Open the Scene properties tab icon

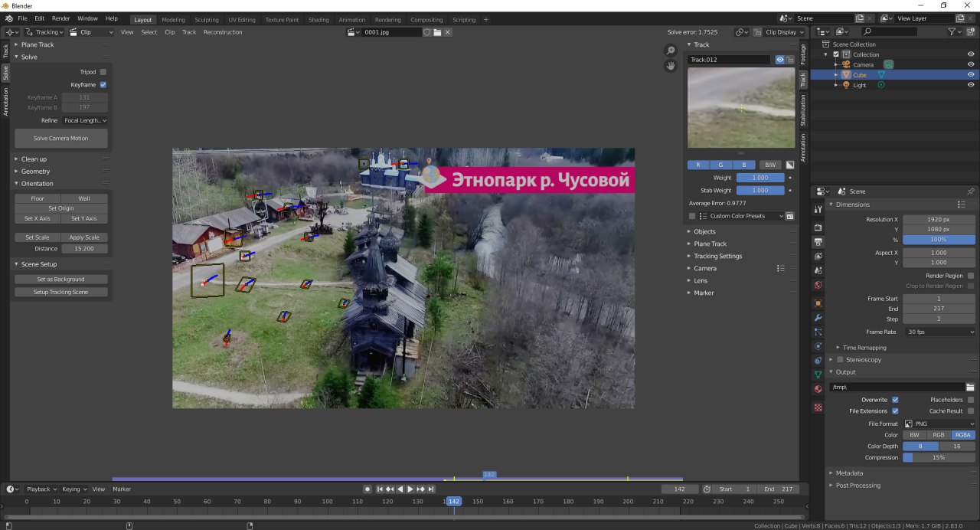(x=818, y=271)
